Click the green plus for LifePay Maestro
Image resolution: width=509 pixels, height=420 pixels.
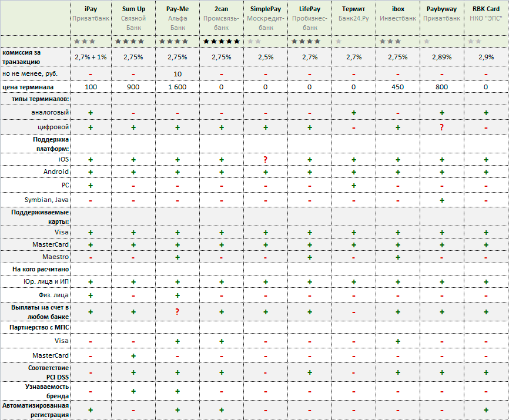pyautogui.click(x=310, y=257)
